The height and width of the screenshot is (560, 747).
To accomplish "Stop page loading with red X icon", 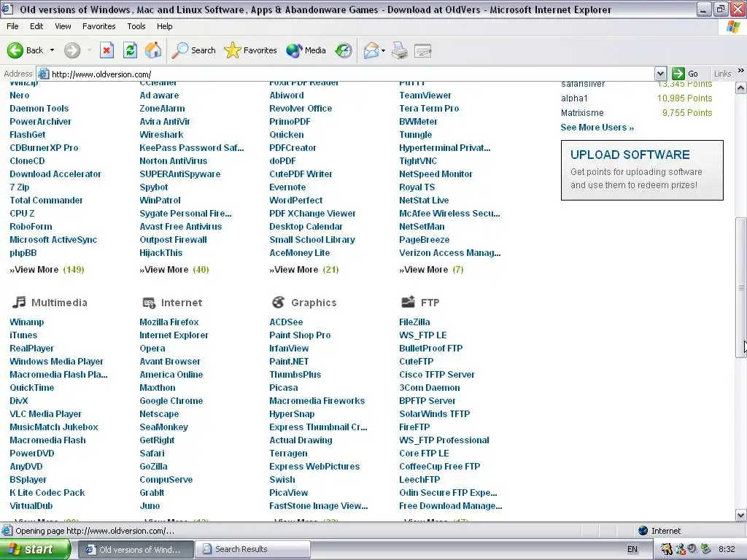I will (107, 50).
